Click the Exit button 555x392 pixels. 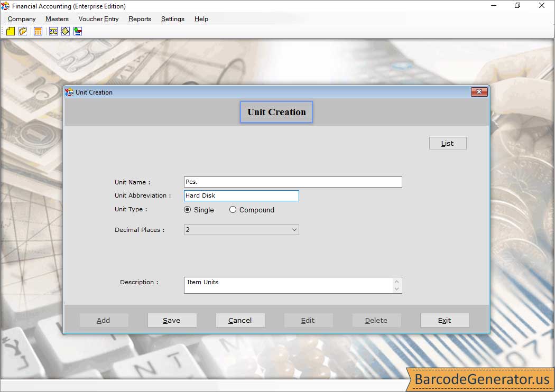445,320
